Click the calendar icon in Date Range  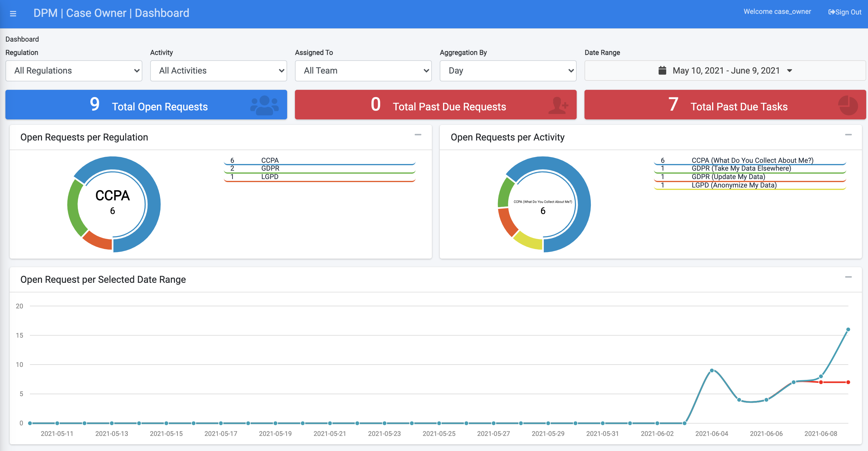tap(662, 71)
